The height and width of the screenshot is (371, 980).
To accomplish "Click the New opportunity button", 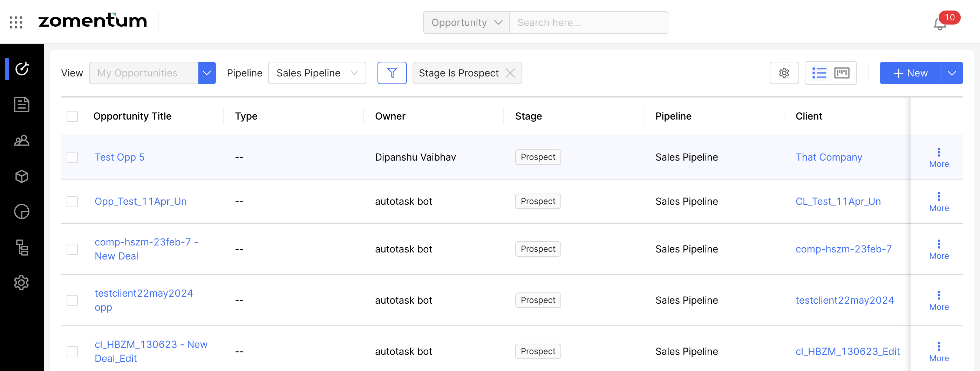I will click(910, 73).
